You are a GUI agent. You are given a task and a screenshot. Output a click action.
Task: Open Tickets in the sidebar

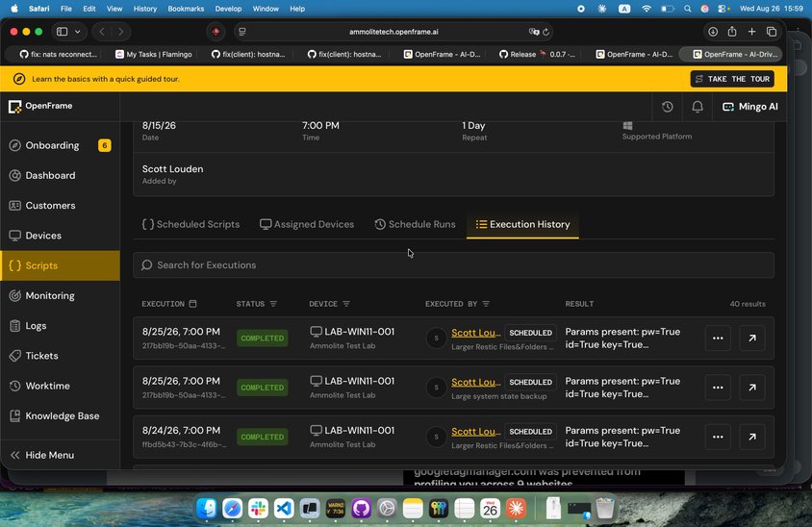click(60, 356)
